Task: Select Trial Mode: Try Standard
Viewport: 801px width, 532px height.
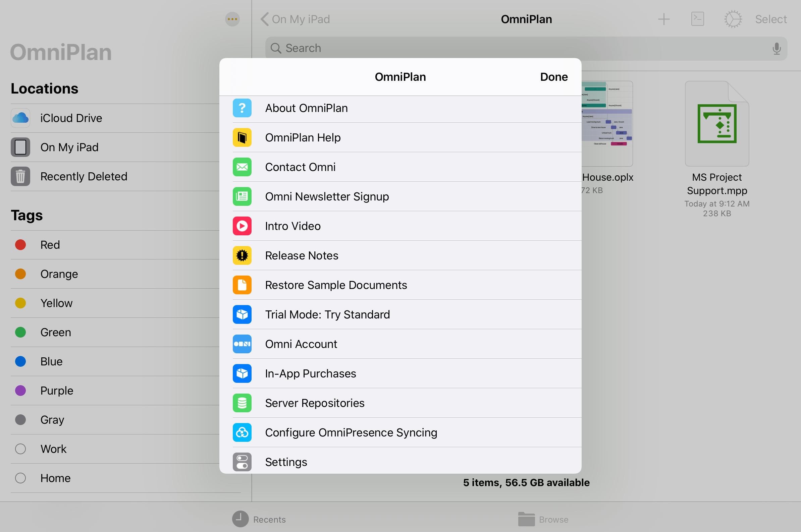Action: (400, 314)
